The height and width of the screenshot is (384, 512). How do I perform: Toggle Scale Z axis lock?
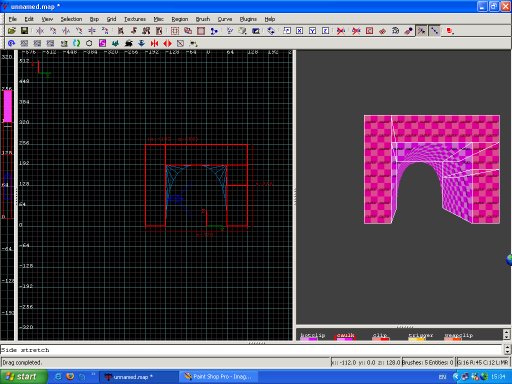326,31
